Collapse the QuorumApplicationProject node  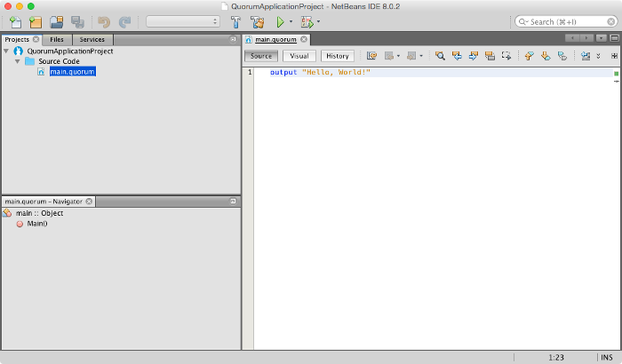[x=6, y=51]
